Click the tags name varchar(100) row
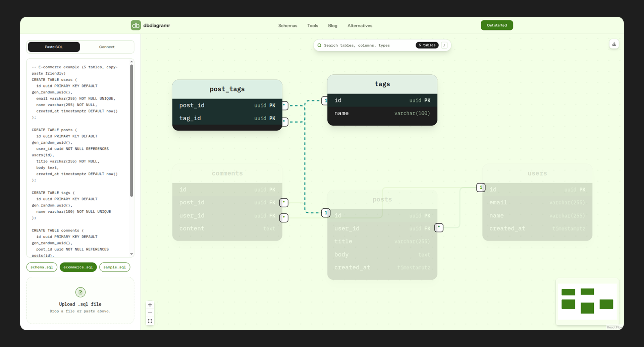The image size is (644, 347). pos(382,113)
